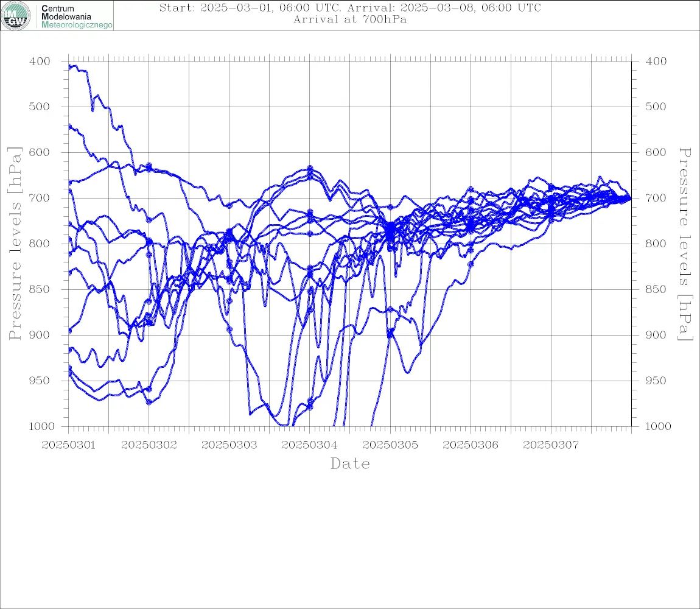Click left axis value 500
This screenshot has width=700, height=609.
40,107
